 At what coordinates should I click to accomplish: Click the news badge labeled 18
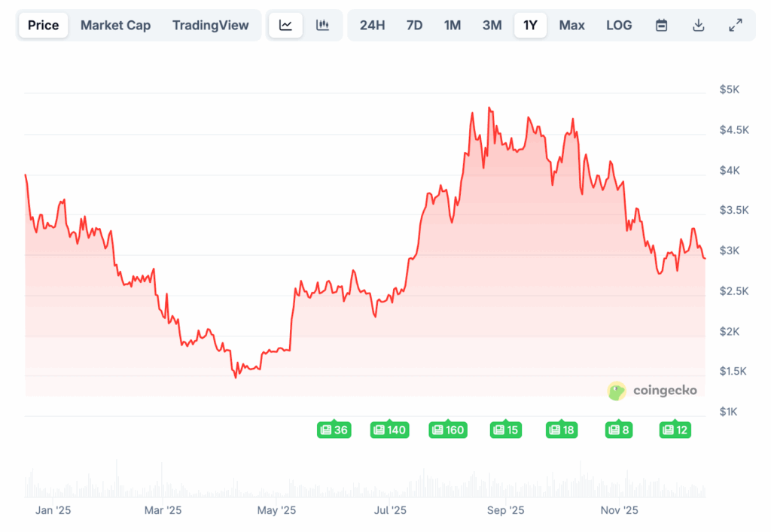click(561, 430)
